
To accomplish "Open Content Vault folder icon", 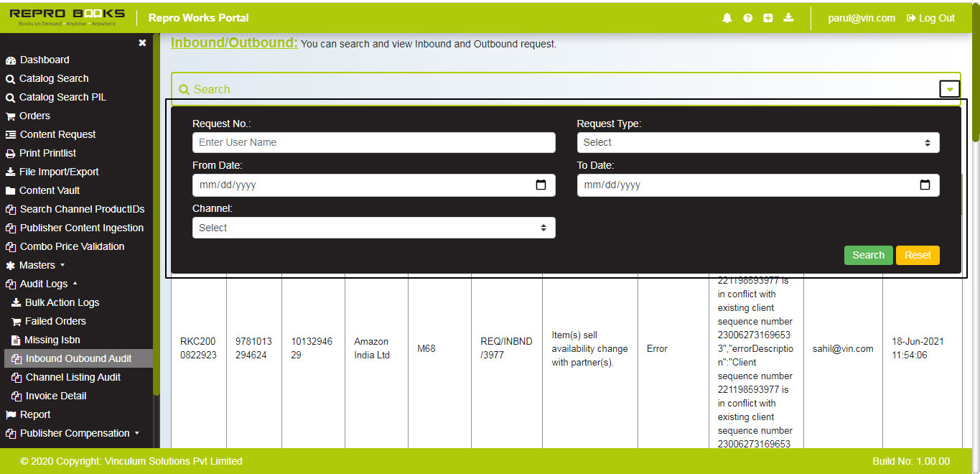I will [10, 190].
